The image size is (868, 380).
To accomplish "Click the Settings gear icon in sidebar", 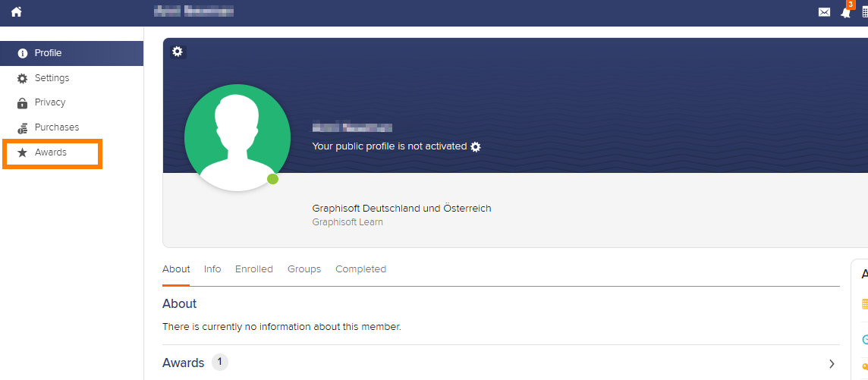I will coord(22,79).
